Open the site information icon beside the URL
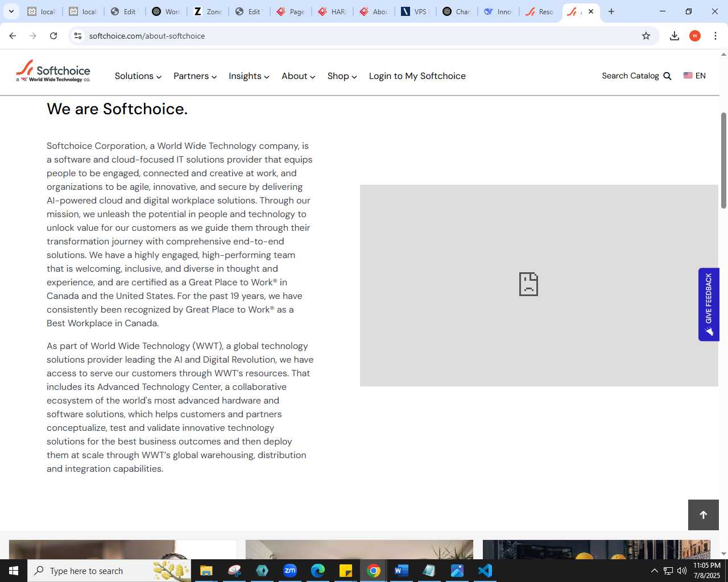Image resolution: width=728 pixels, height=582 pixels. (x=78, y=36)
